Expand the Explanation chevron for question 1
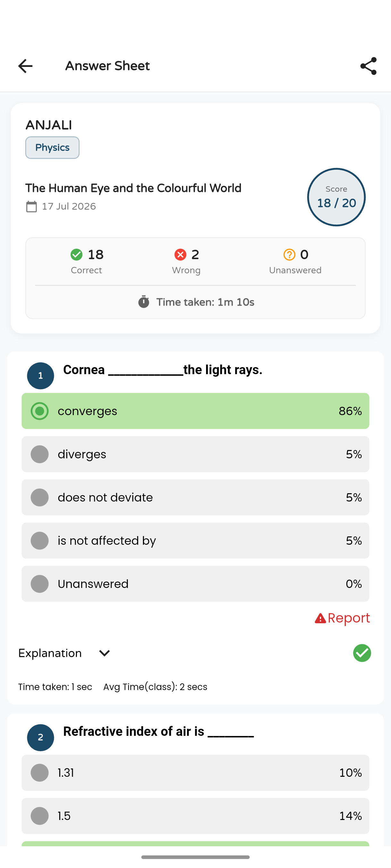 (104, 653)
